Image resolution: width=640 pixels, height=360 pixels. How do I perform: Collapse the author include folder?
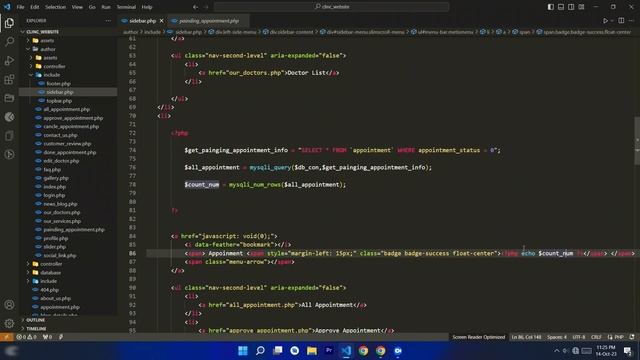pyautogui.click(x=51, y=75)
